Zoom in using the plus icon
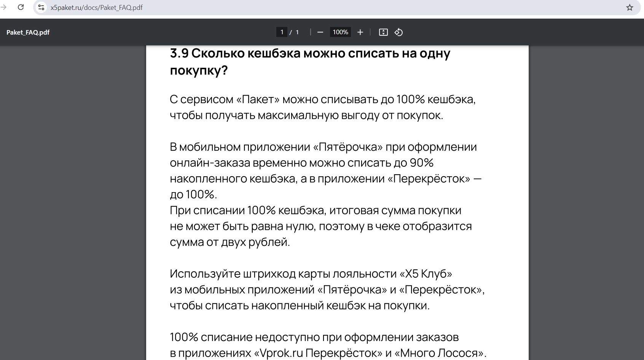The height and width of the screenshot is (360, 644). pyautogui.click(x=360, y=32)
